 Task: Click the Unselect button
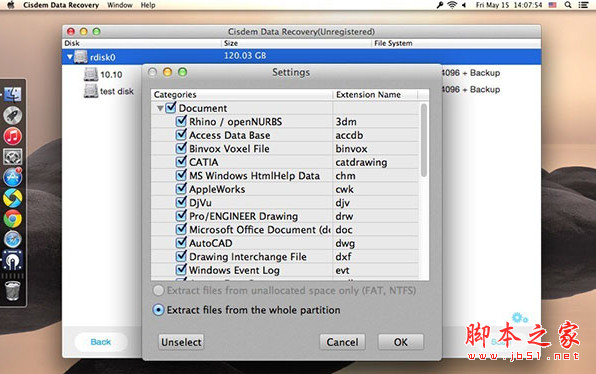181,342
